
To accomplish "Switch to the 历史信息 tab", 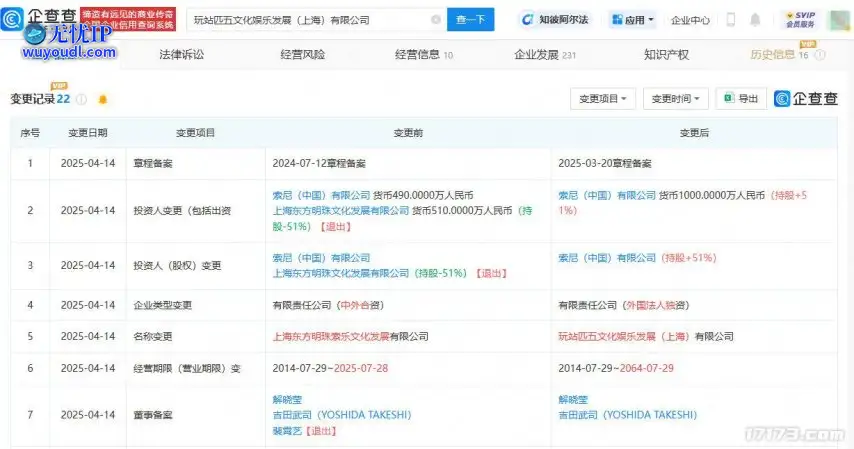I will pos(779,54).
